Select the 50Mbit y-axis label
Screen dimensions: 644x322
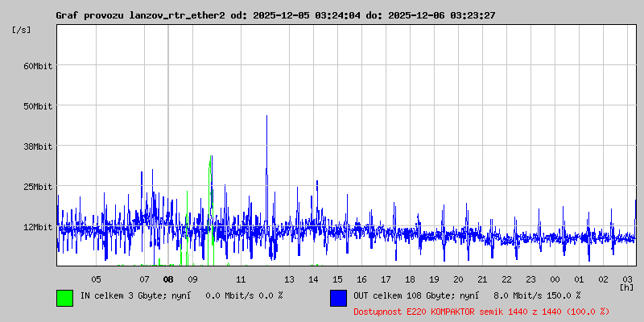click(x=38, y=105)
